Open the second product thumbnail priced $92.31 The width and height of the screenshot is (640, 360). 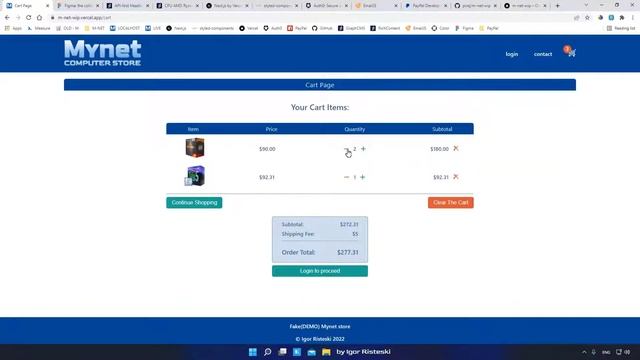tap(195, 176)
